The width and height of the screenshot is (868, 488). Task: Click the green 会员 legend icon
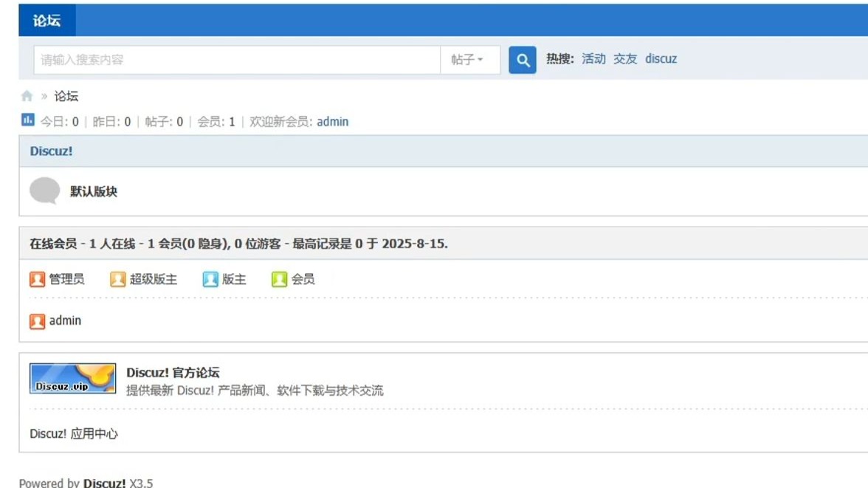279,279
